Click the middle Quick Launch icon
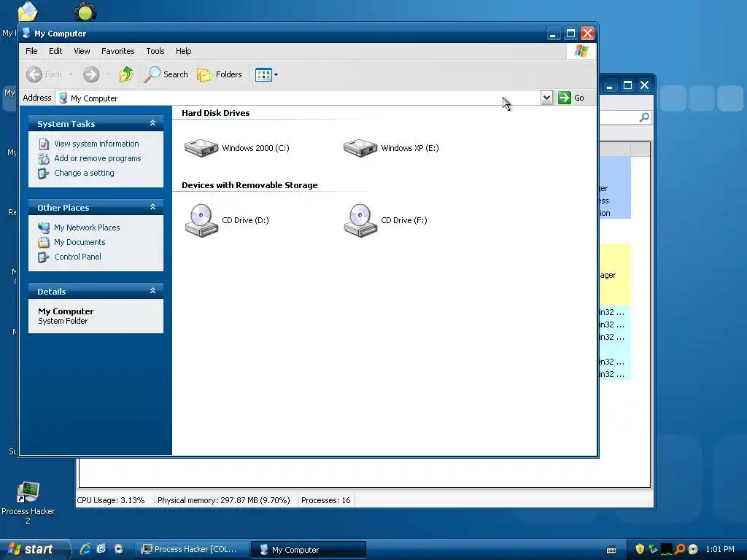Image resolution: width=747 pixels, height=560 pixels. tap(101, 549)
